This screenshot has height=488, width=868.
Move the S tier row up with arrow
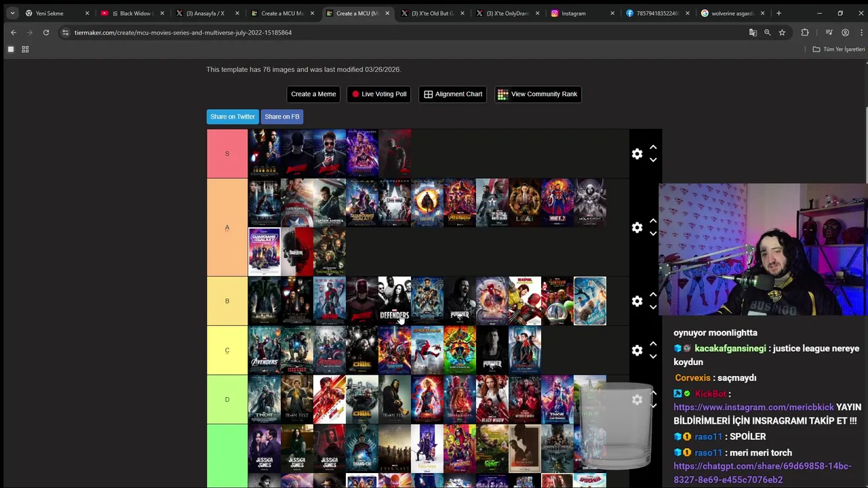coord(653,147)
